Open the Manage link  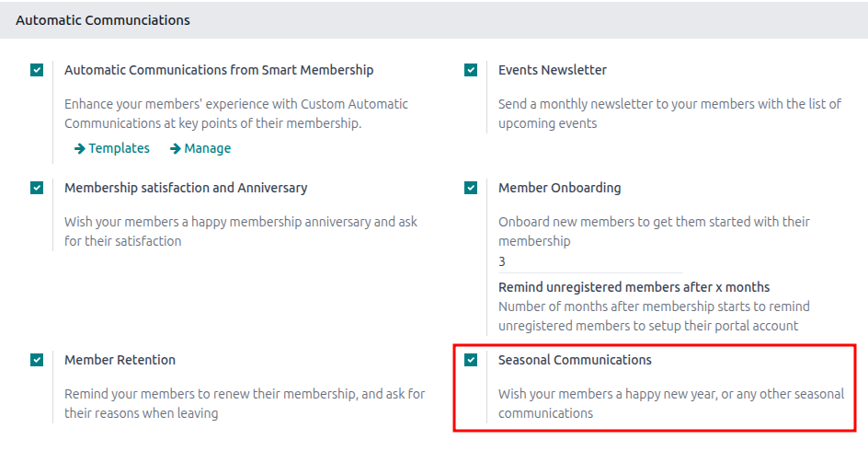[207, 148]
